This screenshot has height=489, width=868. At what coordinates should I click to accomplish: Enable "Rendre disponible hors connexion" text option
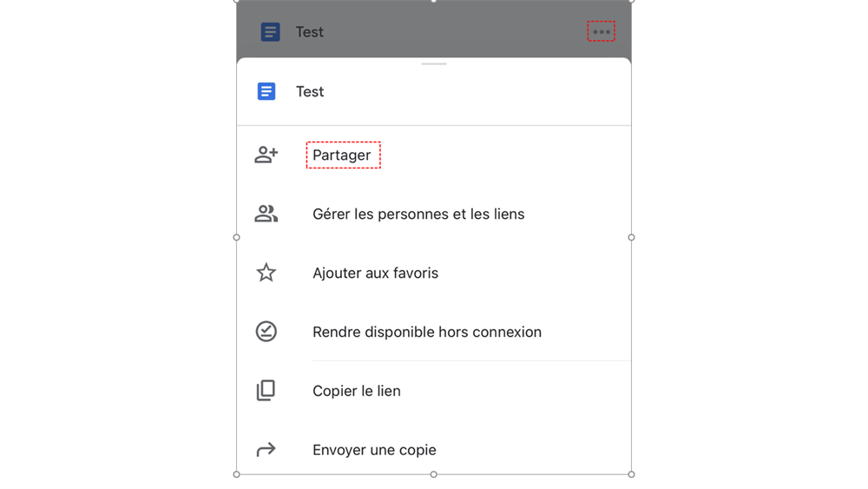coord(426,332)
